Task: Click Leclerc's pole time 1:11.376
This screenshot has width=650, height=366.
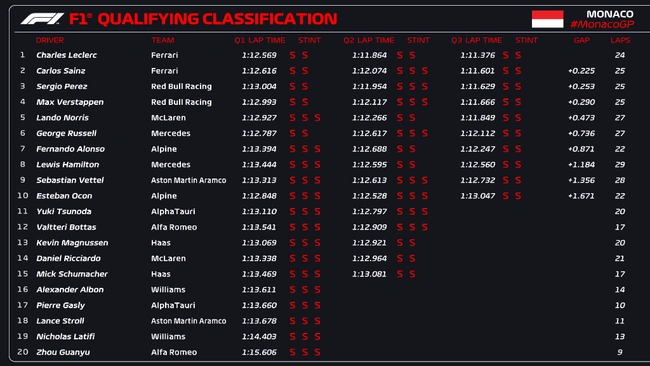Action: point(478,55)
